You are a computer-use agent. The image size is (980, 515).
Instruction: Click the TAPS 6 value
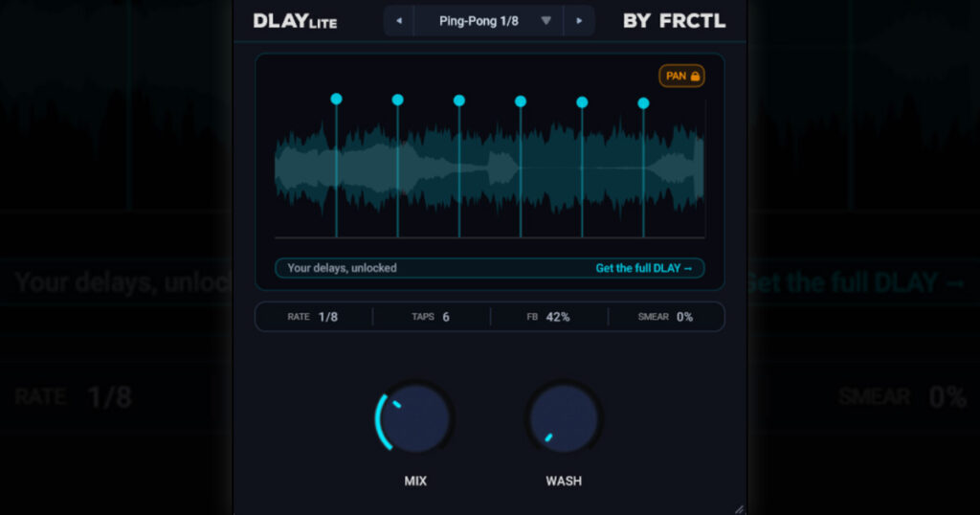446,317
